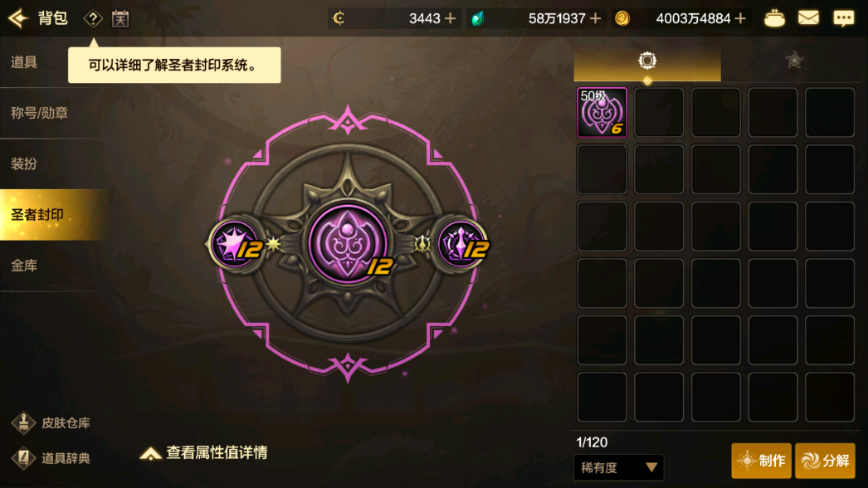Select the center seal emblem with 12
868x488 pixels.
coord(348,244)
